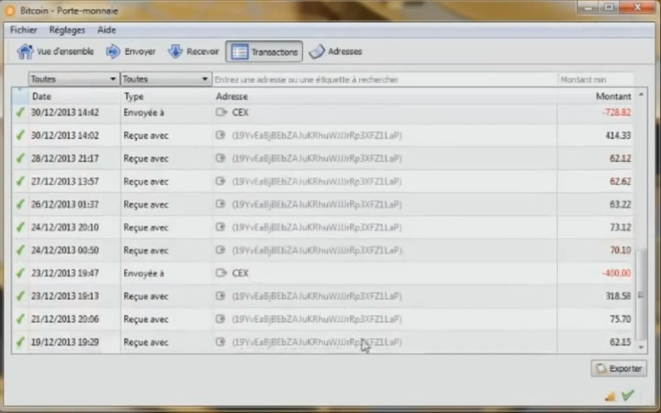Viewport: 661px width, 413px height.
Task: Click the confirmed checkmark of 21/12/2013 20:06 row
Action: click(x=20, y=319)
